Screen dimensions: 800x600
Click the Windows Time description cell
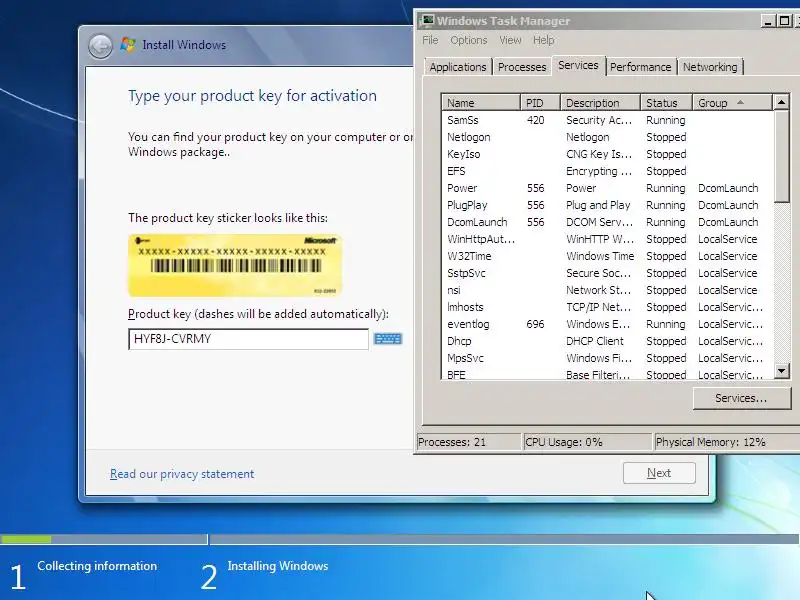point(600,256)
